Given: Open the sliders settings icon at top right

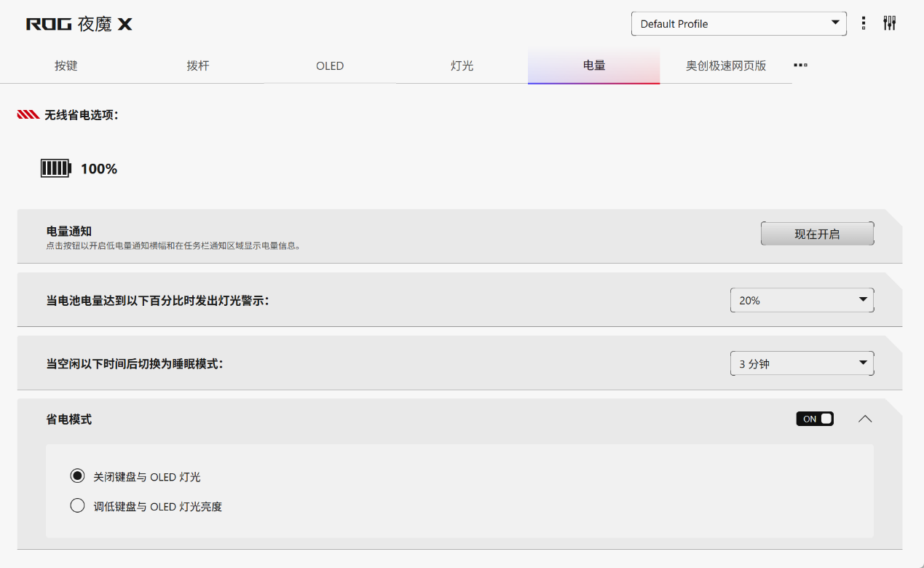Looking at the screenshot, I should point(889,23).
